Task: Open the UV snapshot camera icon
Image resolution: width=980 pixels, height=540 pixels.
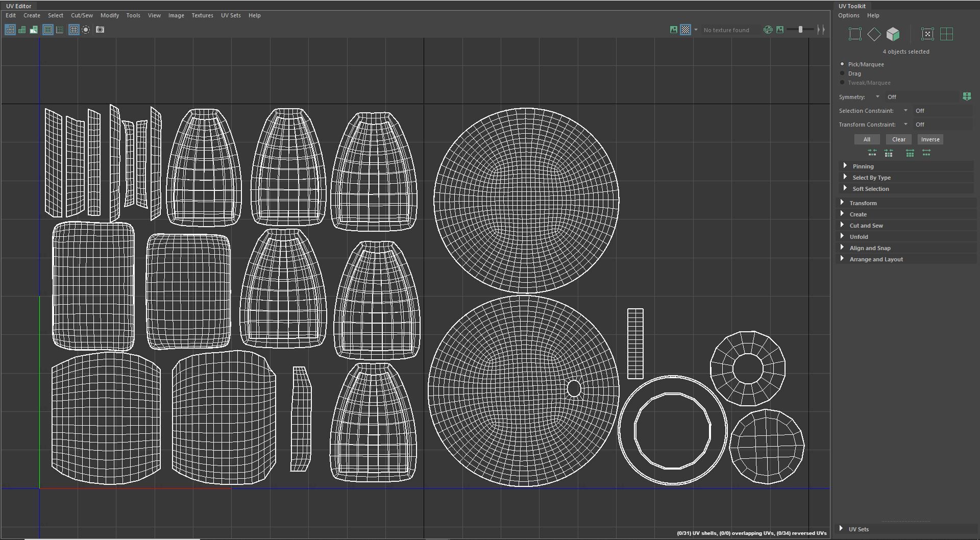Action: pyautogui.click(x=100, y=30)
